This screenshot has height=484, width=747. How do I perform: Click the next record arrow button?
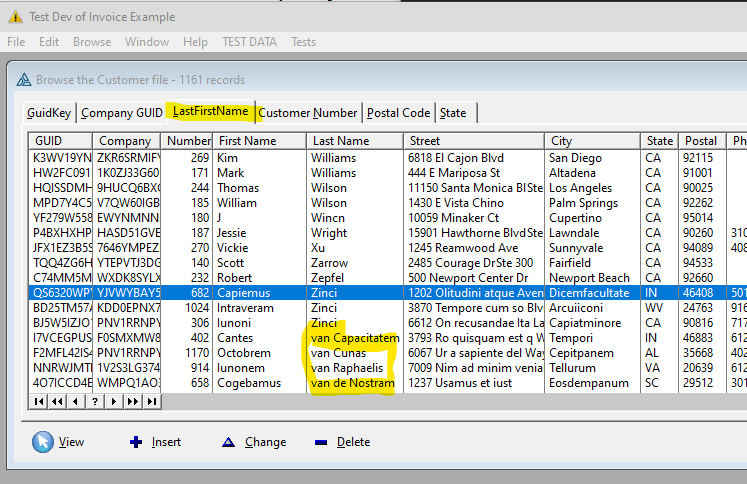(114, 401)
